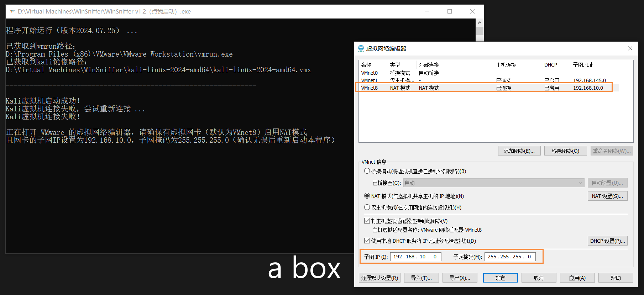This screenshot has height=295, width=644.
Task: Select the VMnet8 NAT mode row
Action: pos(489,88)
